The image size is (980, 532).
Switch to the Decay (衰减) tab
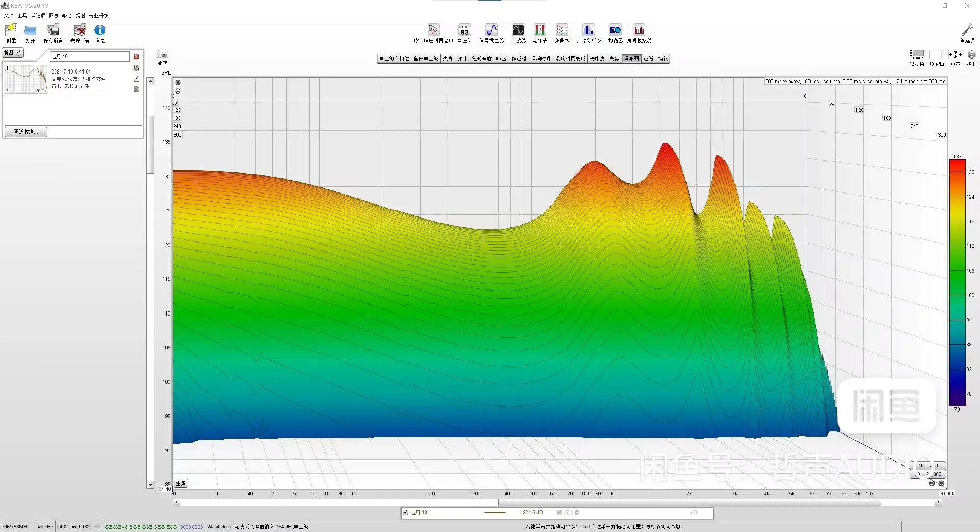pos(615,59)
